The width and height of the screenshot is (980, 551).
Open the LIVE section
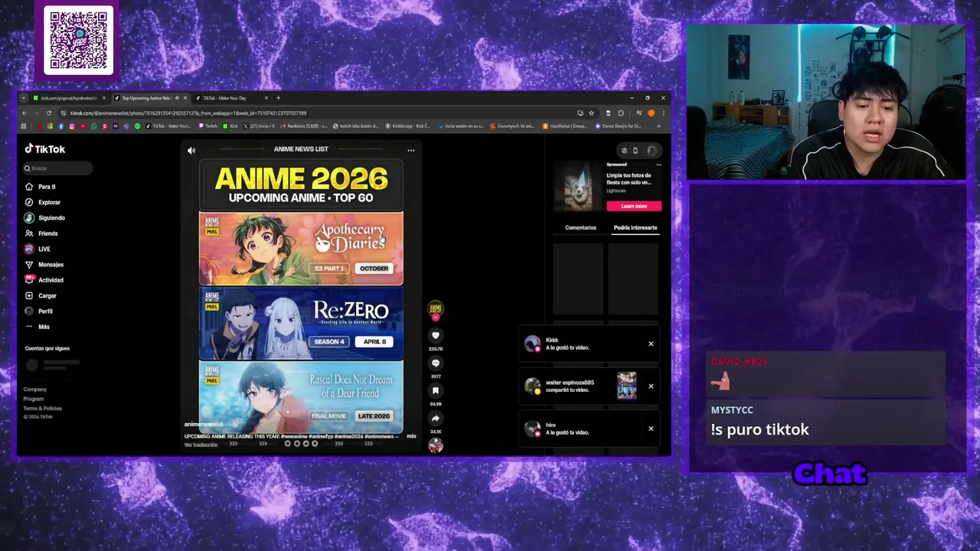coord(38,249)
